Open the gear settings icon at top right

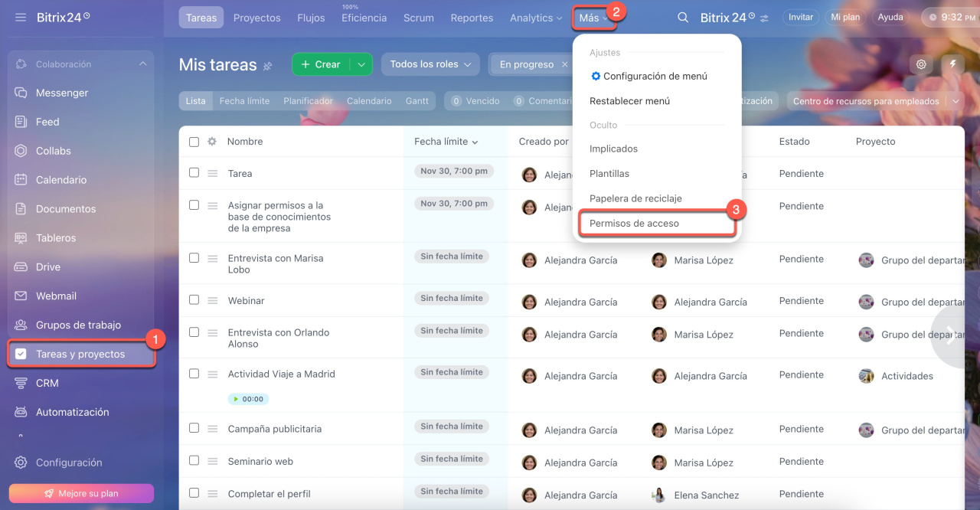tap(921, 64)
